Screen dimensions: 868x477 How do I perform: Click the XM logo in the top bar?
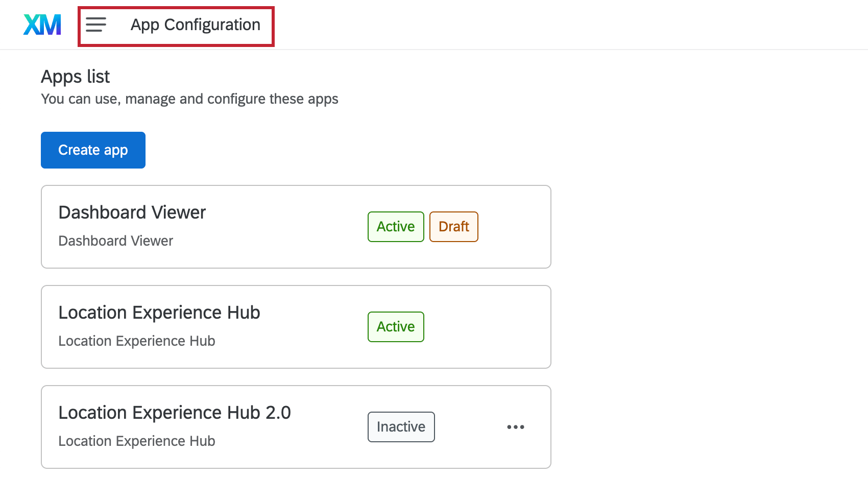42,24
